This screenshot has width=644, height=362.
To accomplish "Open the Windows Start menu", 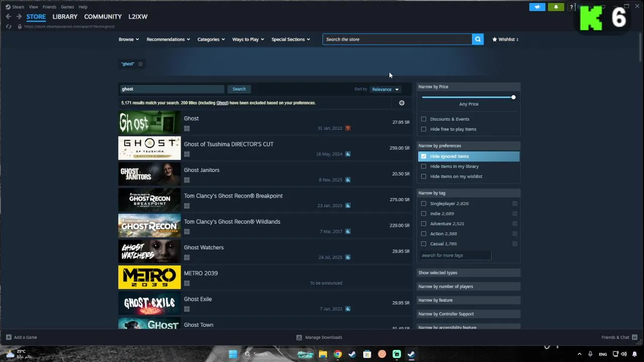I will click(x=232, y=354).
